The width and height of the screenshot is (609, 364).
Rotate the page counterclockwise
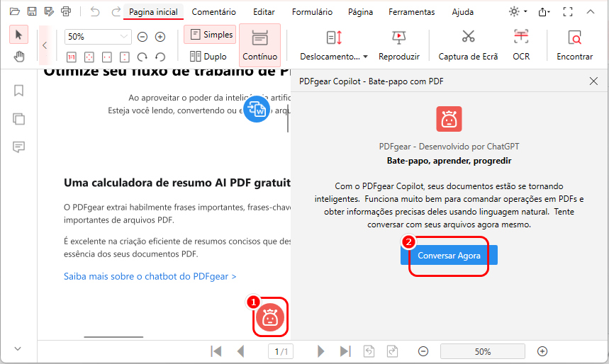click(160, 57)
